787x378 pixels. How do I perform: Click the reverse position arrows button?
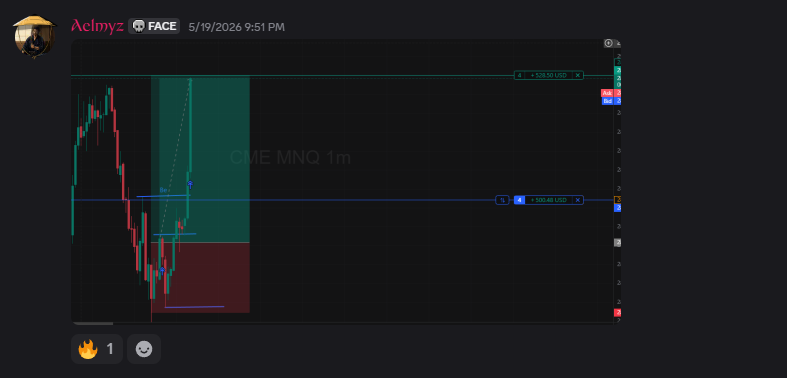point(502,200)
